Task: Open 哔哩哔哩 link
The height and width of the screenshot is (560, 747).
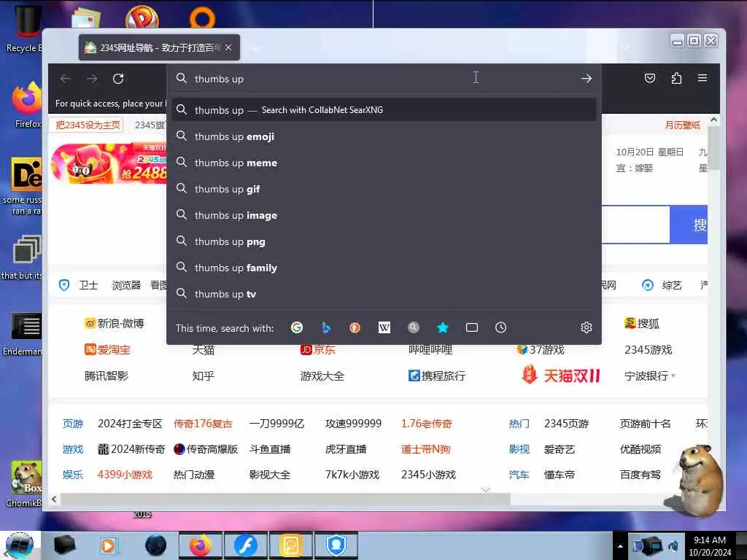Action: [430, 349]
